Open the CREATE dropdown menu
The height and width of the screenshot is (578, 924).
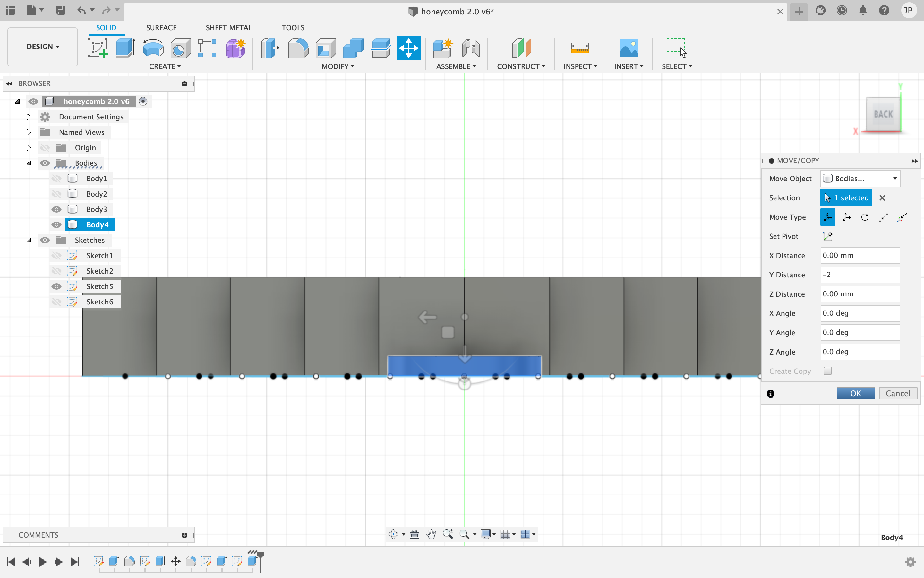(x=165, y=66)
